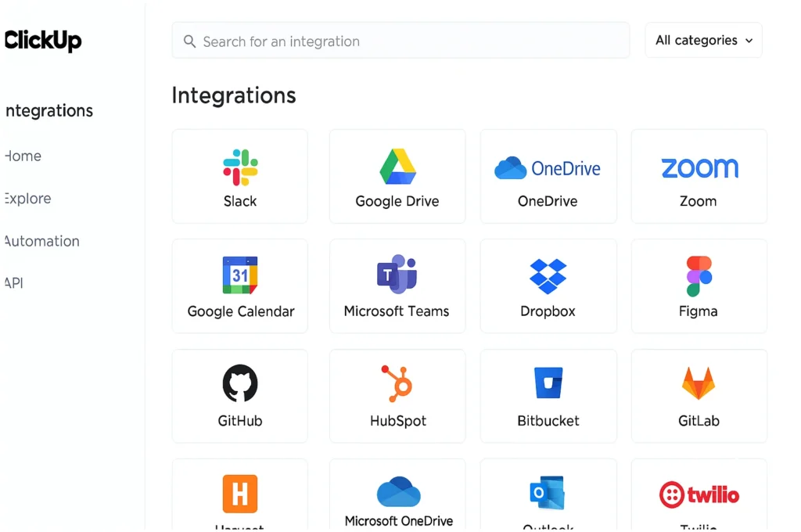This screenshot has width=801, height=532.
Task: Open the Google Drive integration icon
Action: point(397,167)
